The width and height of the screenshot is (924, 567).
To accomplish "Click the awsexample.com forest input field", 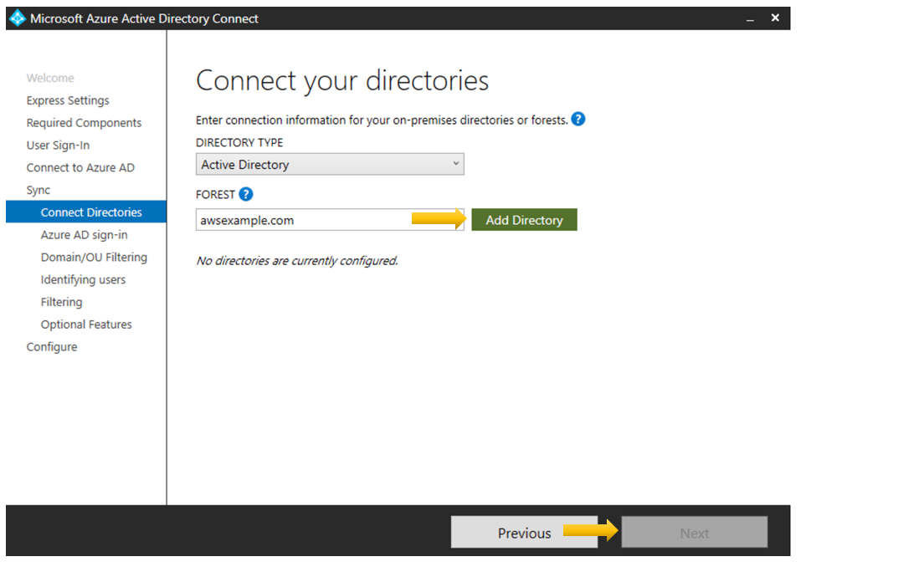I will 301,220.
